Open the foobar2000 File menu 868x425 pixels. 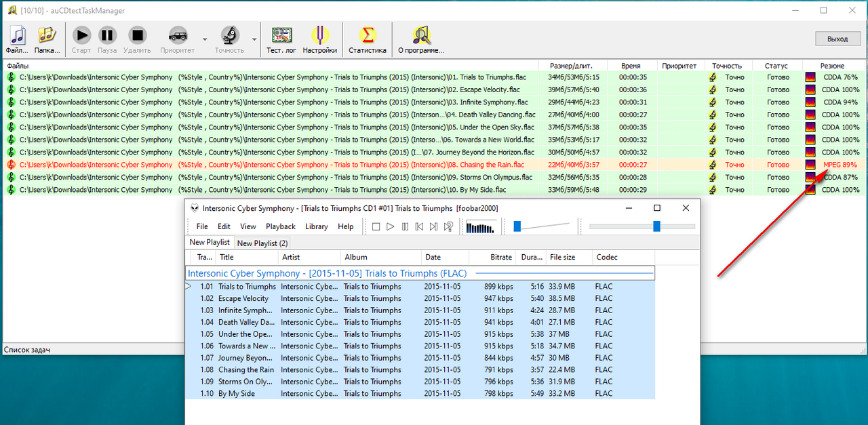(x=202, y=226)
